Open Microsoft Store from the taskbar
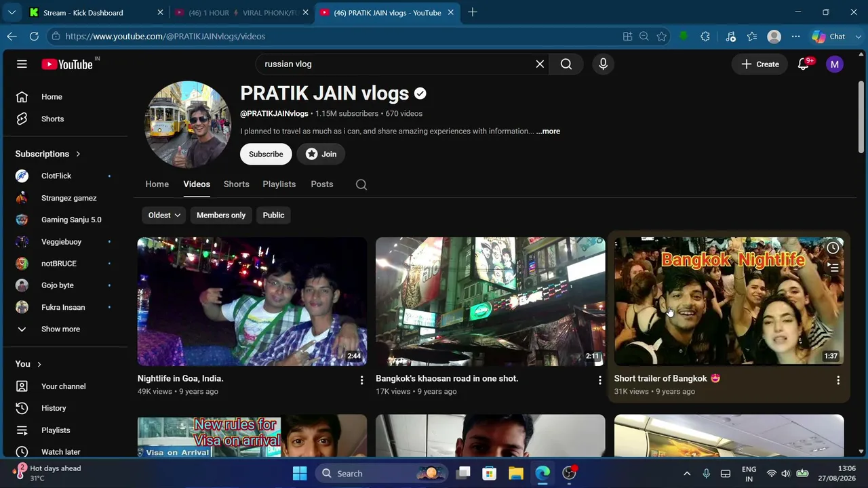 pyautogui.click(x=489, y=473)
